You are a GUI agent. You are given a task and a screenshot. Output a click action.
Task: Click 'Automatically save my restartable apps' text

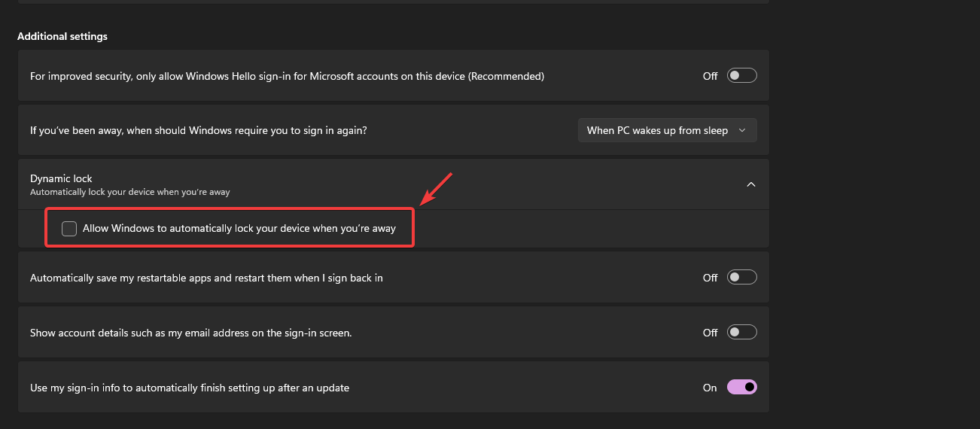pyautogui.click(x=206, y=278)
